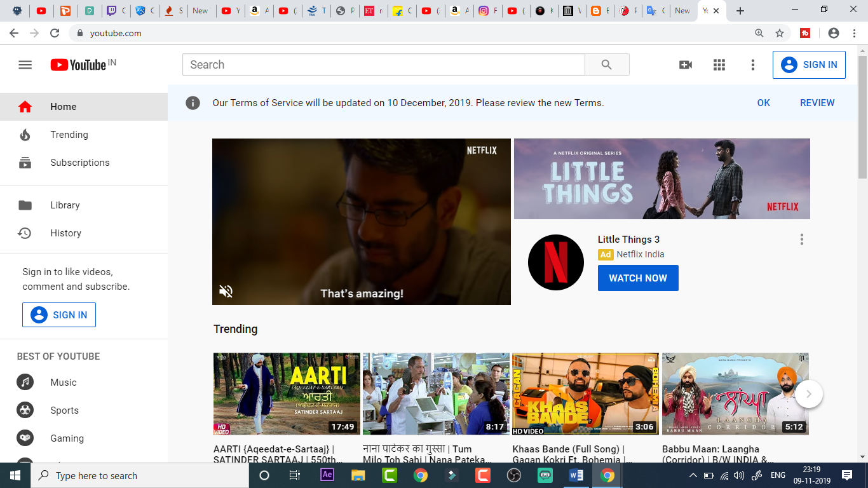Click SIGN IN button in header

coord(809,65)
